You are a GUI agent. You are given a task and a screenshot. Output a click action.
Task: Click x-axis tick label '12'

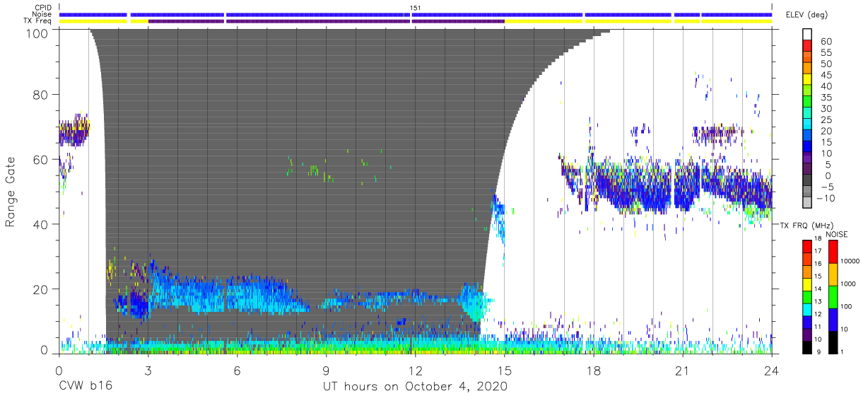coord(416,370)
